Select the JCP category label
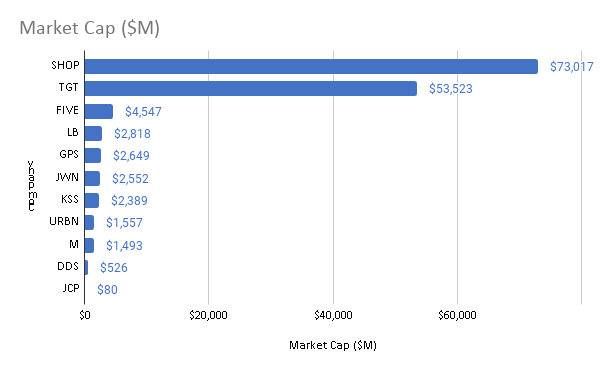 pos(71,288)
